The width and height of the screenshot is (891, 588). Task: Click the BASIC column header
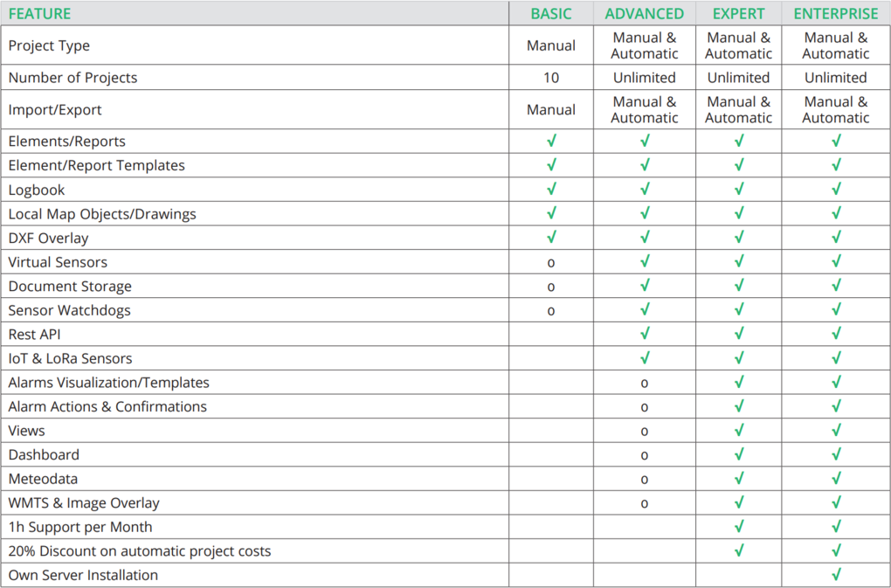[550, 14]
